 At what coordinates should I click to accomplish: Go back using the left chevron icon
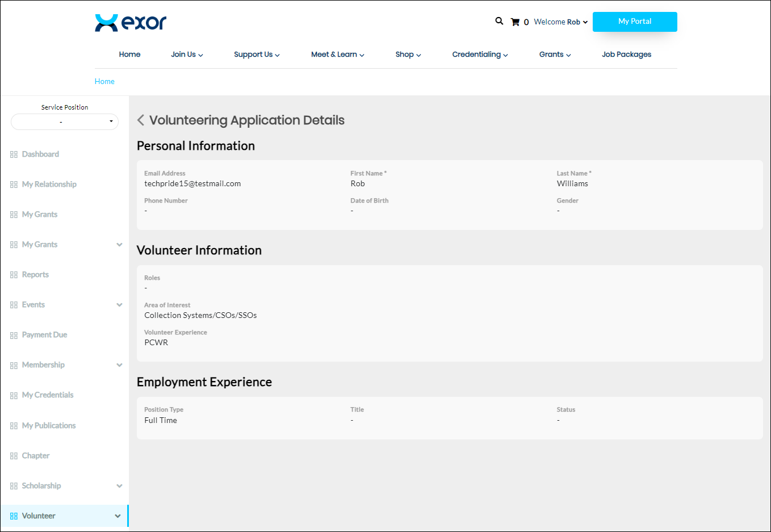point(141,120)
